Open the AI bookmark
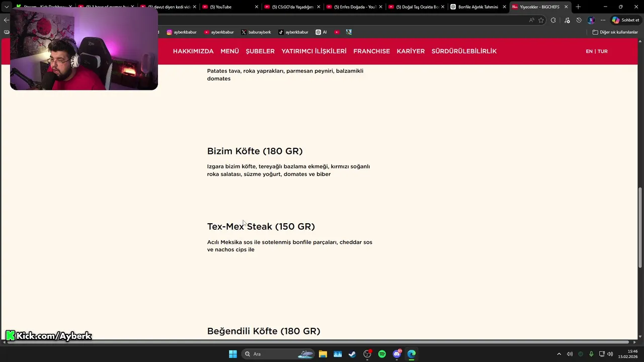 click(x=321, y=32)
